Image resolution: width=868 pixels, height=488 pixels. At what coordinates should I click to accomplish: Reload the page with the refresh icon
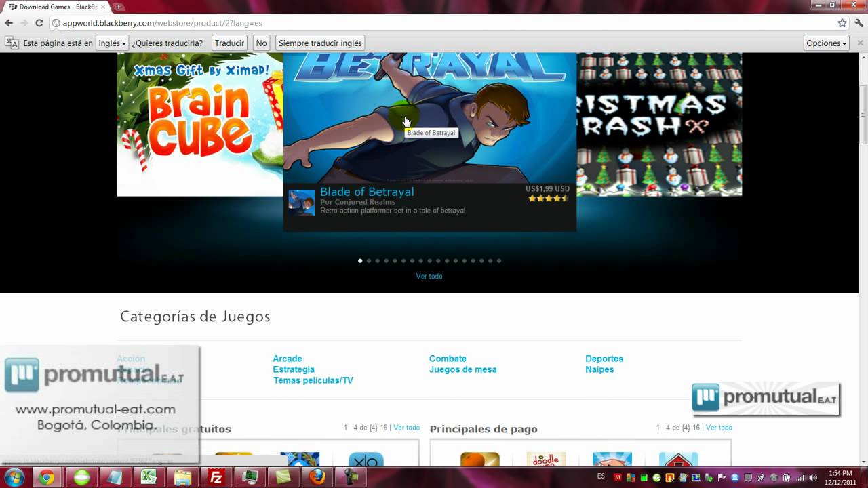tap(40, 23)
